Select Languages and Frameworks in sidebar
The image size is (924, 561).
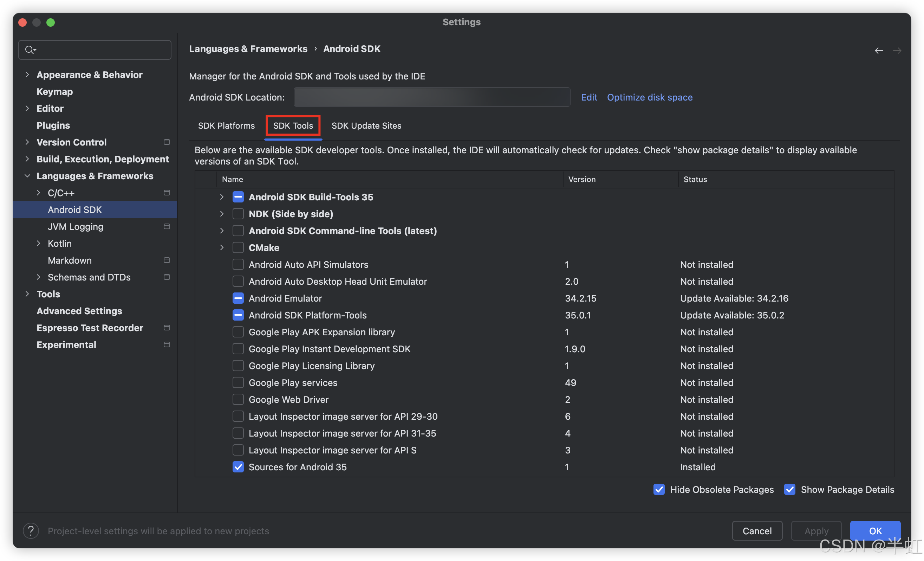click(95, 175)
